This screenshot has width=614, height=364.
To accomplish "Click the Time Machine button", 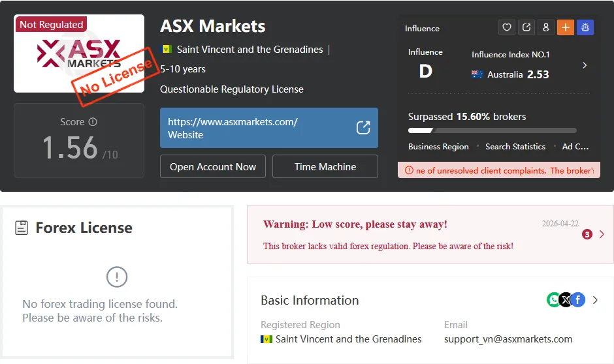I will point(325,166).
